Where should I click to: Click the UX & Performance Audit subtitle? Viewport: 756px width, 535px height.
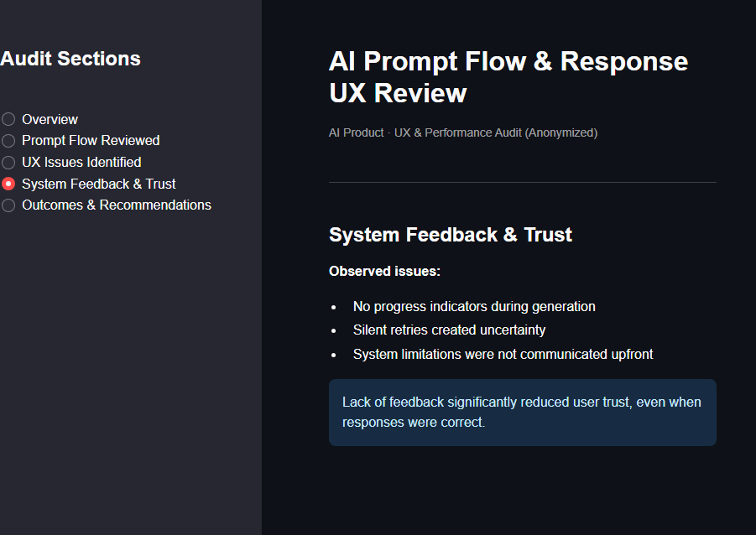click(463, 132)
